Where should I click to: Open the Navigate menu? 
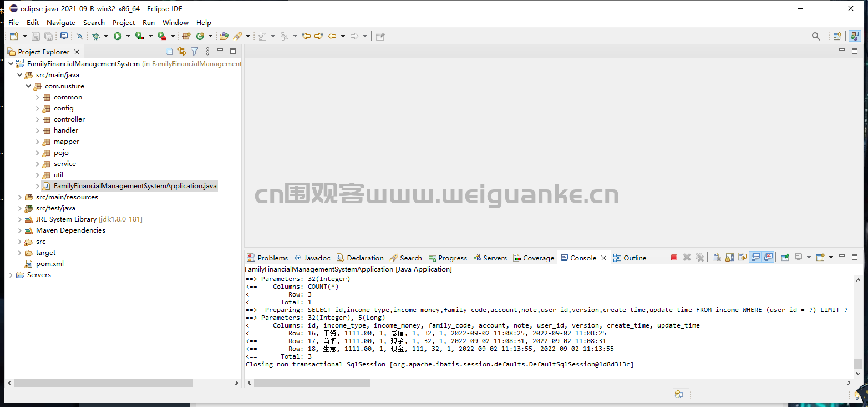61,23
